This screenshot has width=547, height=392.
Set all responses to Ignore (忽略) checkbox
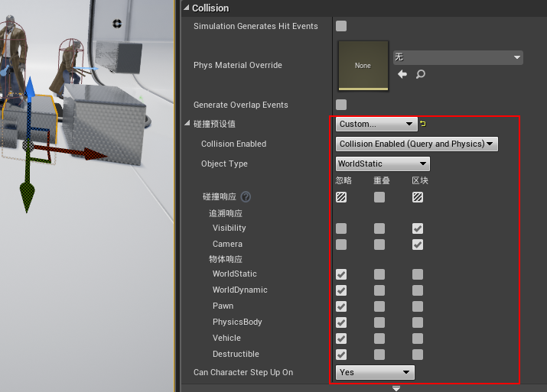[x=341, y=197]
